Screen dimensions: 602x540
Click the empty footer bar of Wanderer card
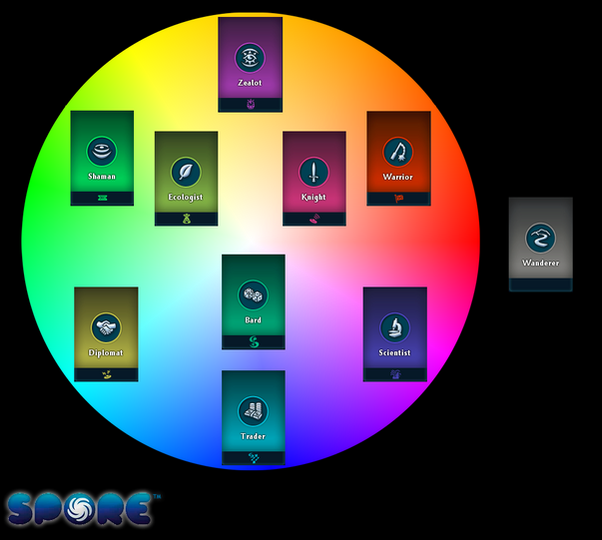tap(541, 284)
